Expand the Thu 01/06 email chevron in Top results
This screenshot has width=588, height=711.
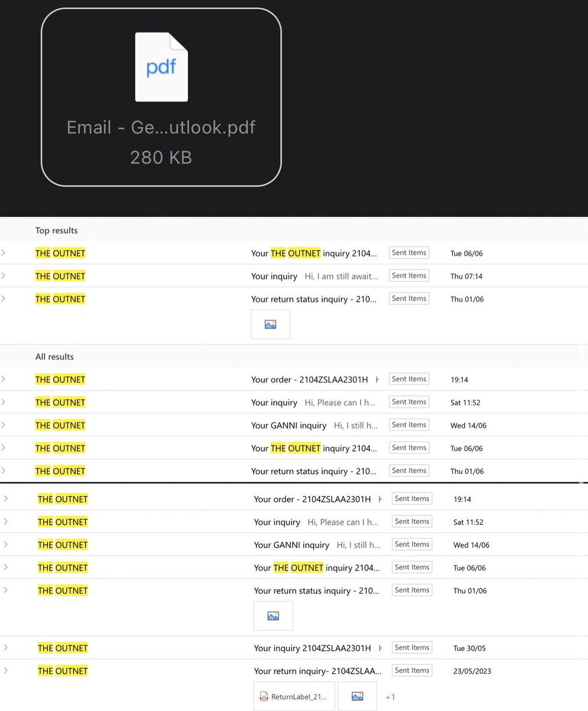pyautogui.click(x=4, y=299)
